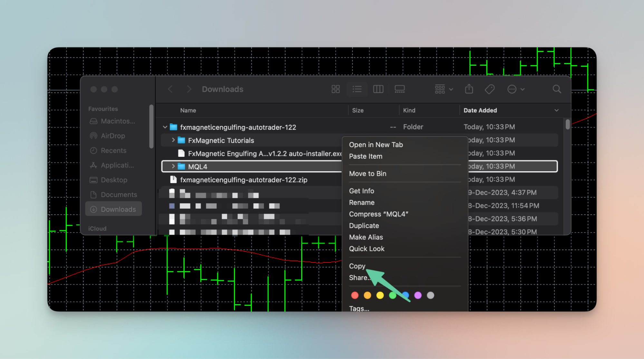The height and width of the screenshot is (359, 644).
Task: Choose Copy from context menu
Action: [x=357, y=266]
